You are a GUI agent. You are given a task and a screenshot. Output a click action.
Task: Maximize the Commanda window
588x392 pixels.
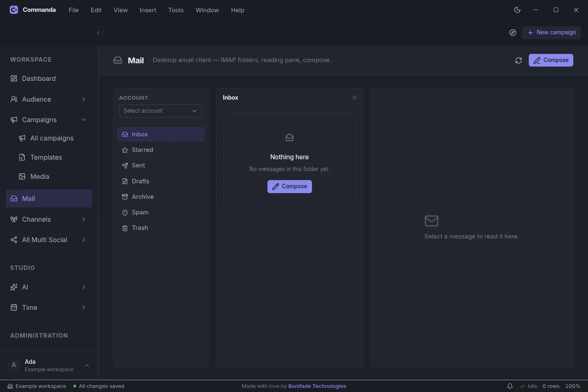point(556,10)
